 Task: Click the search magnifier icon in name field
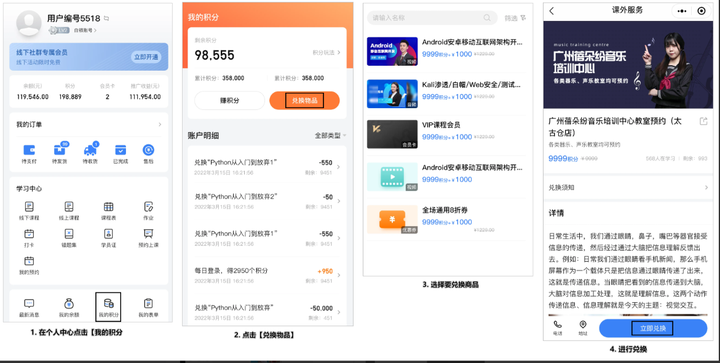(x=487, y=18)
